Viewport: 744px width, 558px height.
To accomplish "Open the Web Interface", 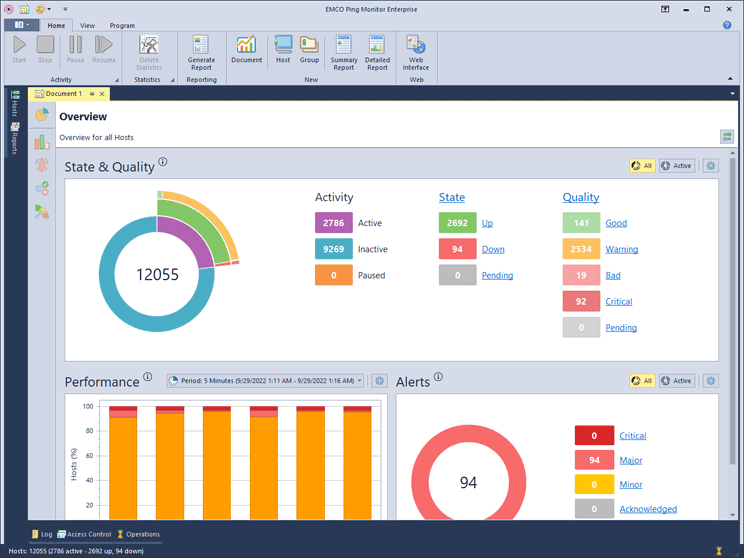I will (x=416, y=50).
